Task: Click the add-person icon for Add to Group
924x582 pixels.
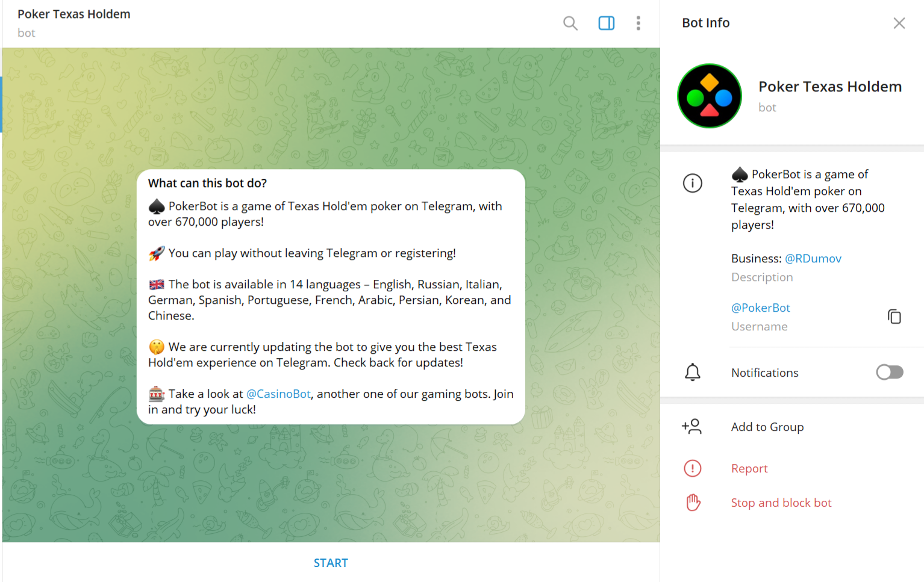Action: tap(692, 427)
